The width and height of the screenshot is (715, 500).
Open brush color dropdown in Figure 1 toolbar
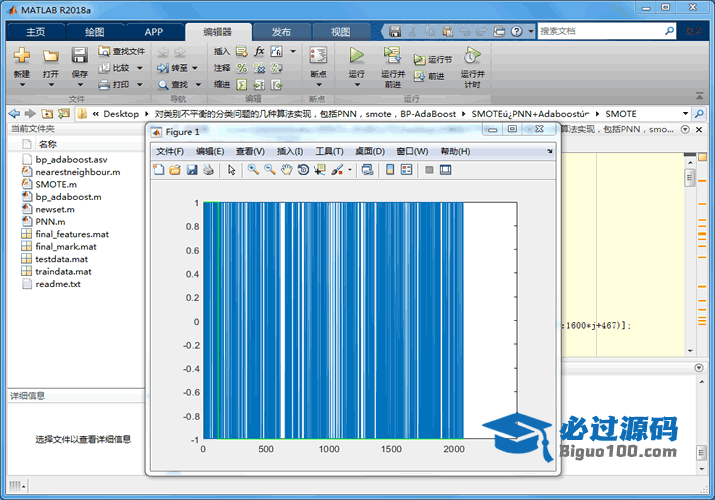pyautogui.click(x=350, y=170)
